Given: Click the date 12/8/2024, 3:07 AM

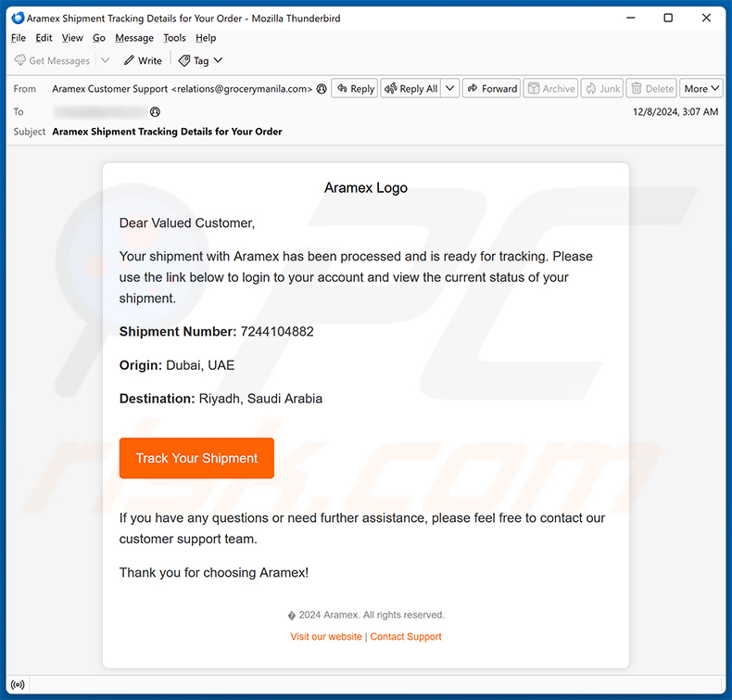Looking at the screenshot, I should click(675, 111).
